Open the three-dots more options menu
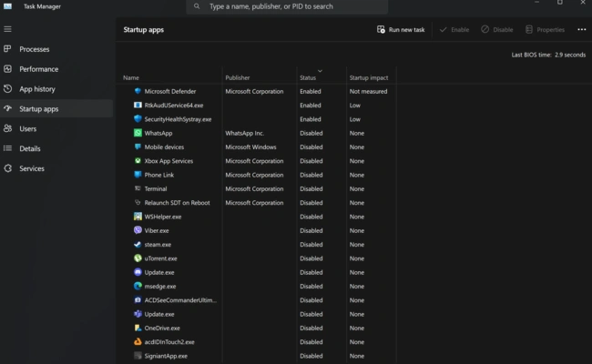The height and width of the screenshot is (364, 592). click(581, 29)
